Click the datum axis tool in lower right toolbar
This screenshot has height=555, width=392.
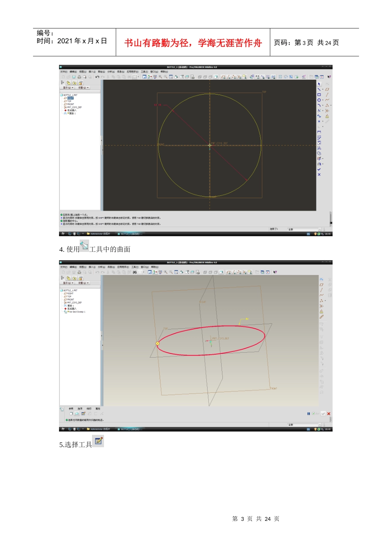click(x=321, y=290)
